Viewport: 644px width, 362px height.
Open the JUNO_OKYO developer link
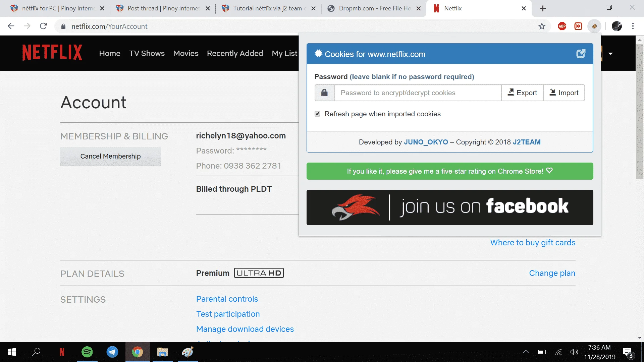point(426,142)
